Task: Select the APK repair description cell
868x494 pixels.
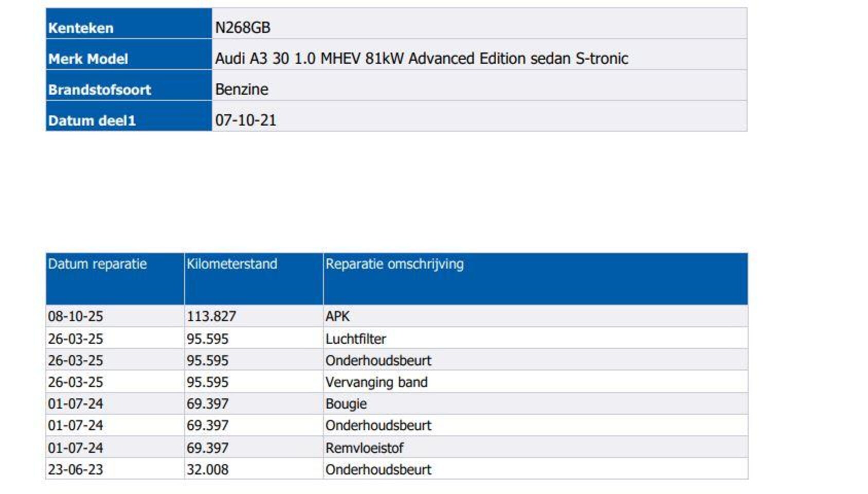Action: pos(337,316)
